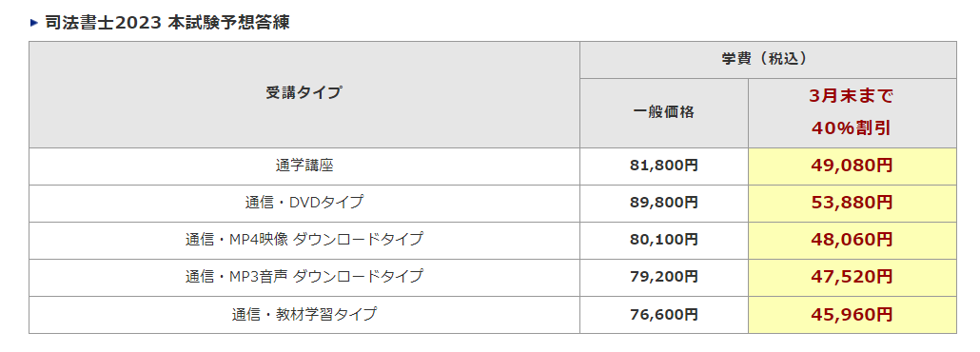
Task: Click the discounted price 45,960円
Action: click(852, 314)
